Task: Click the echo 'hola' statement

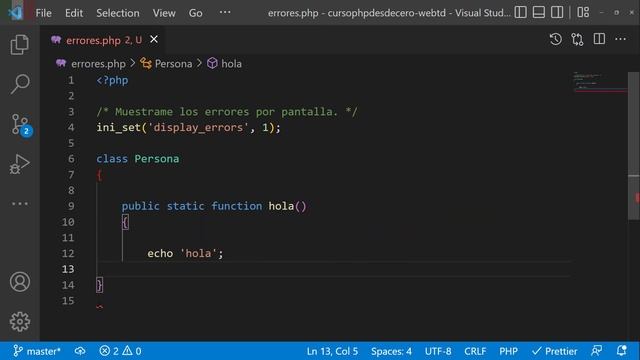Action: pyautogui.click(x=185, y=253)
